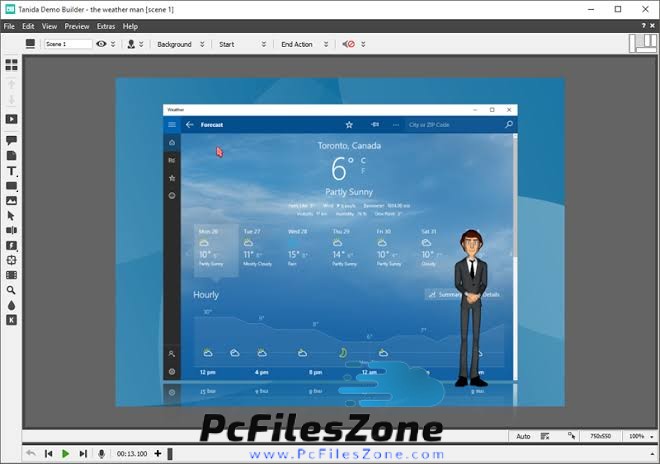Expand the End Action dropdown
This screenshot has height=464, width=660.
click(303, 44)
